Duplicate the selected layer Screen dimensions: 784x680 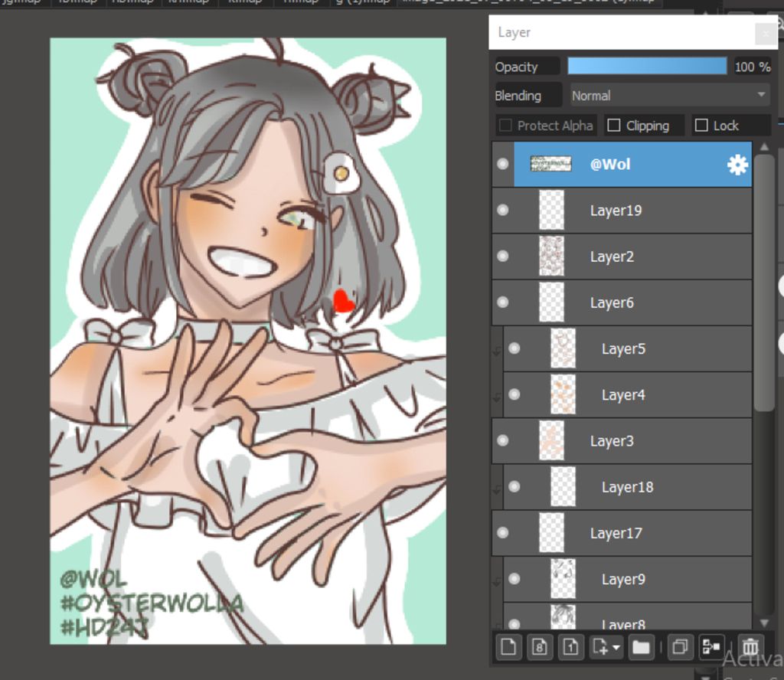(x=680, y=648)
